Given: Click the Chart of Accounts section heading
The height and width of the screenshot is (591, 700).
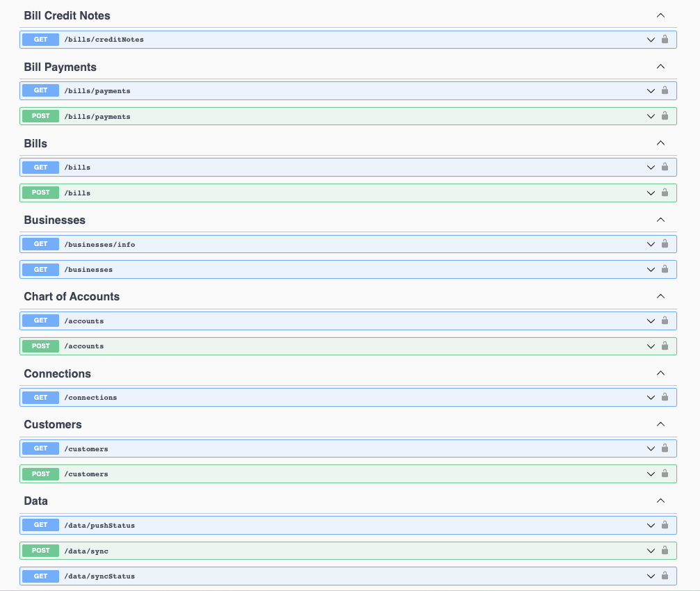Looking at the screenshot, I should (71, 296).
